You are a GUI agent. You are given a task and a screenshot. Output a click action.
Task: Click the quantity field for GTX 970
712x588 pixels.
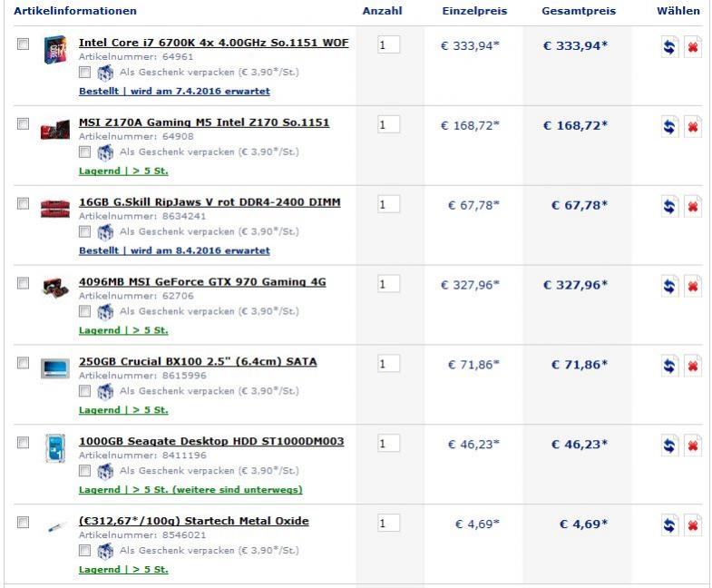pos(388,284)
